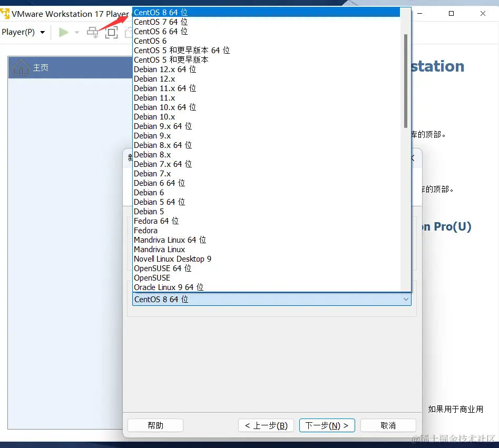Click the 帮助 help button
Image resolution: width=499 pixels, height=448 pixels.
click(x=155, y=425)
